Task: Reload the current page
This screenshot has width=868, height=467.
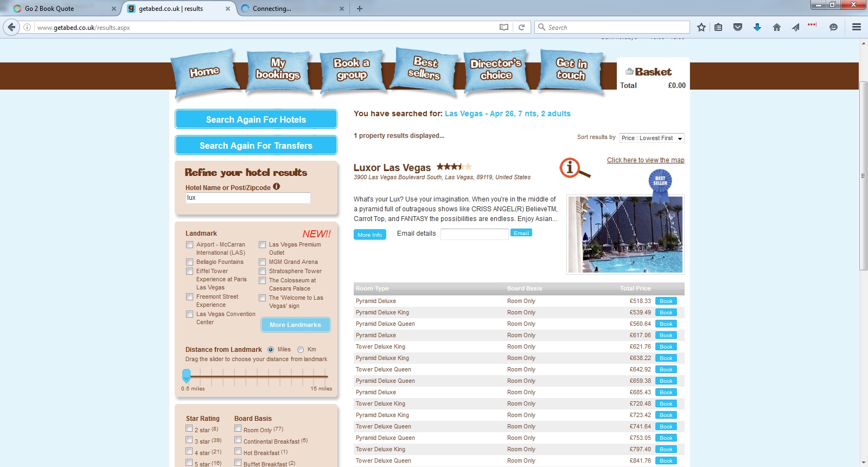Action: 521,27
